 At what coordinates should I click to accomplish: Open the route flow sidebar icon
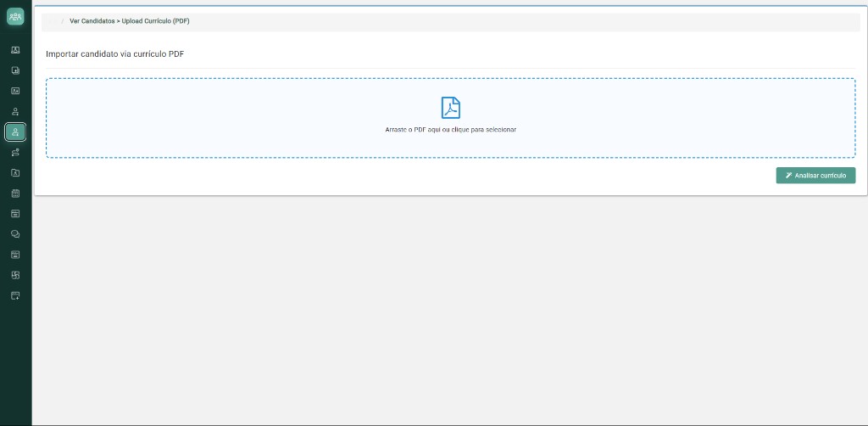click(15, 153)
